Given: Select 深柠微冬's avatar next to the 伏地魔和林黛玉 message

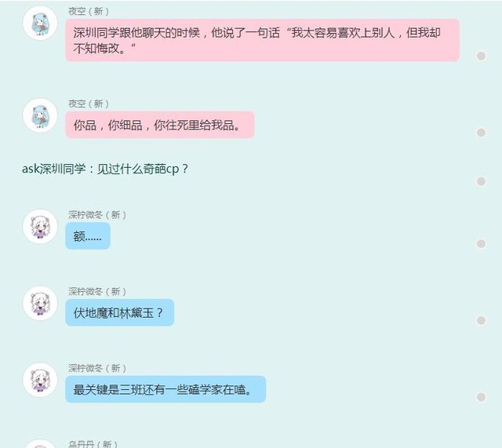Looking at the screenshot, I should click(40, 303).
